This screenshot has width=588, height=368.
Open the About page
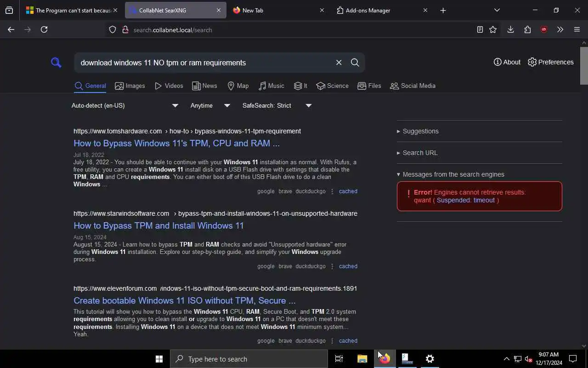tap(507, 62)
